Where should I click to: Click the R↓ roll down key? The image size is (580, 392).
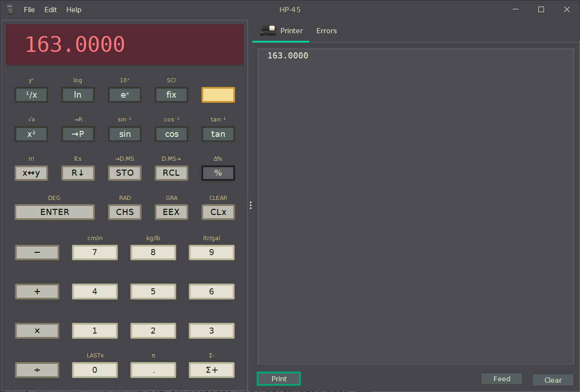[78, 173]
